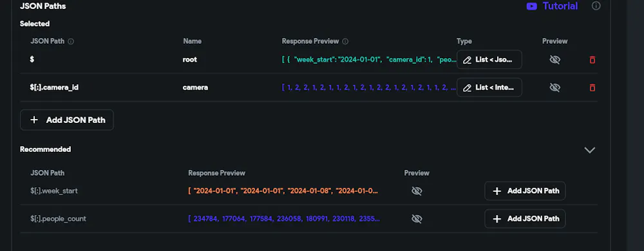Click the camera response preview values
The image size is (644, 251).
pos(369,88)
